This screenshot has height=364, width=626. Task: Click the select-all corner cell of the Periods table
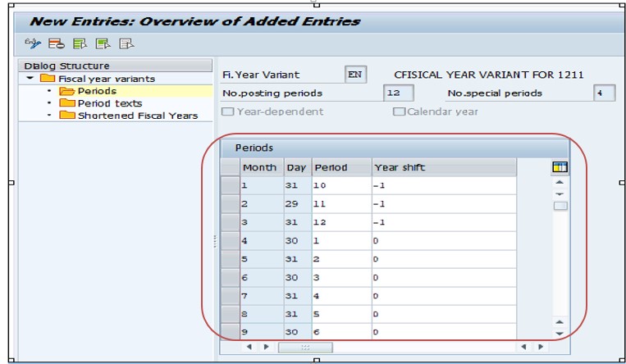point(230,167)
